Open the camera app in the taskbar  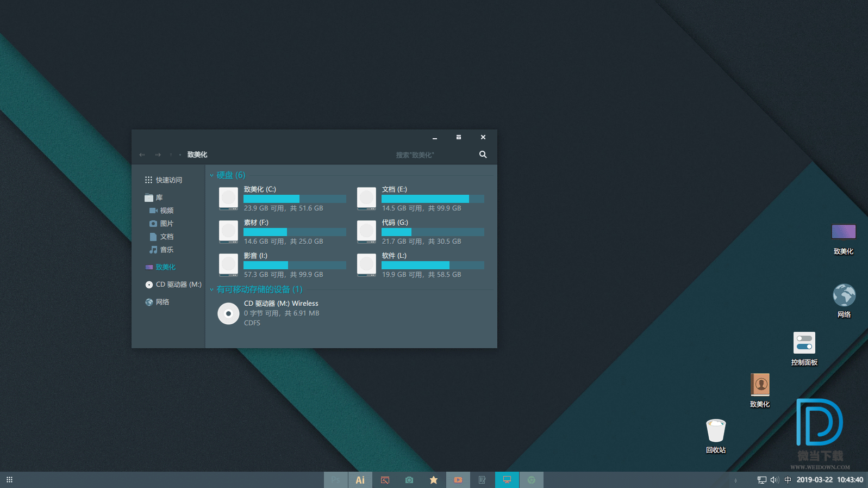coord(409,480)
